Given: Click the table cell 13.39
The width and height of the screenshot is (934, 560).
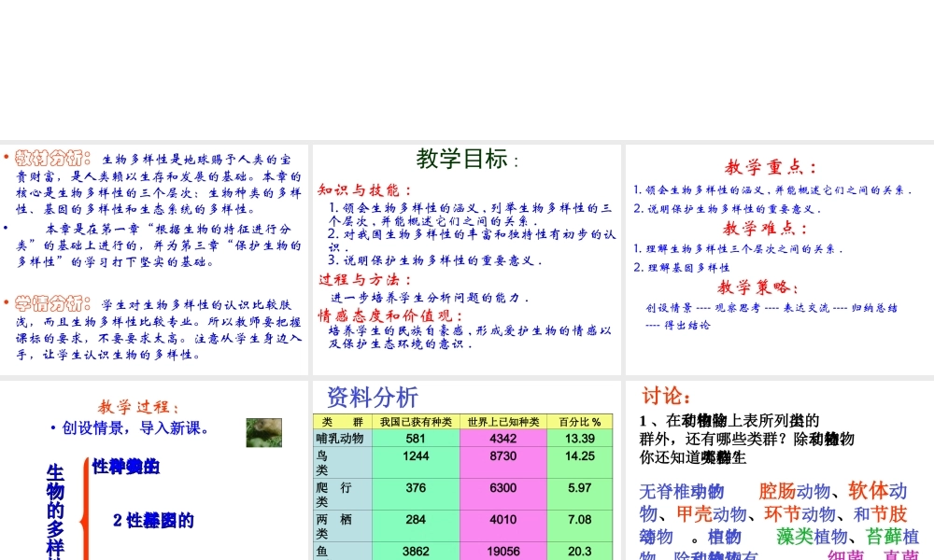Looking at the screenshot, I should pos(580,439).
